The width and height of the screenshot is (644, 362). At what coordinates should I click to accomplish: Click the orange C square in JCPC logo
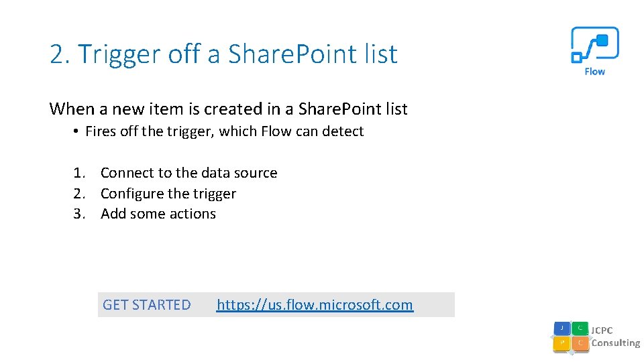580,343
